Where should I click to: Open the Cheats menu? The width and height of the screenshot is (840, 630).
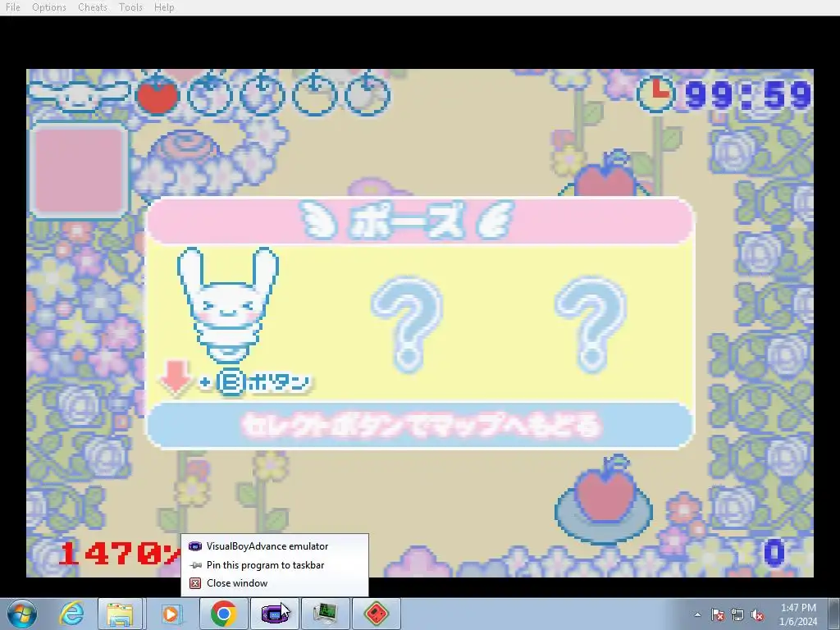(92, 7)
